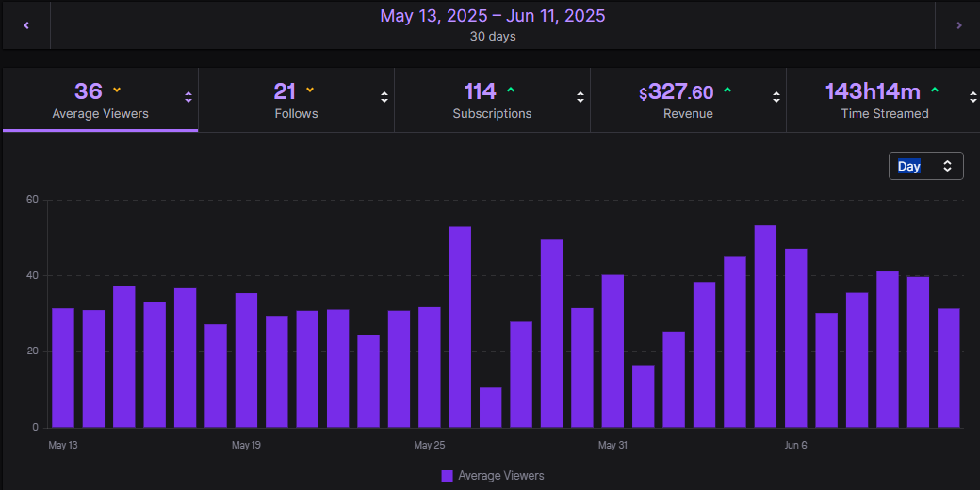Viewport: 980px width, 490px height.
Task: Click the 30 days duration text
Action: click(x=493, y=36)
